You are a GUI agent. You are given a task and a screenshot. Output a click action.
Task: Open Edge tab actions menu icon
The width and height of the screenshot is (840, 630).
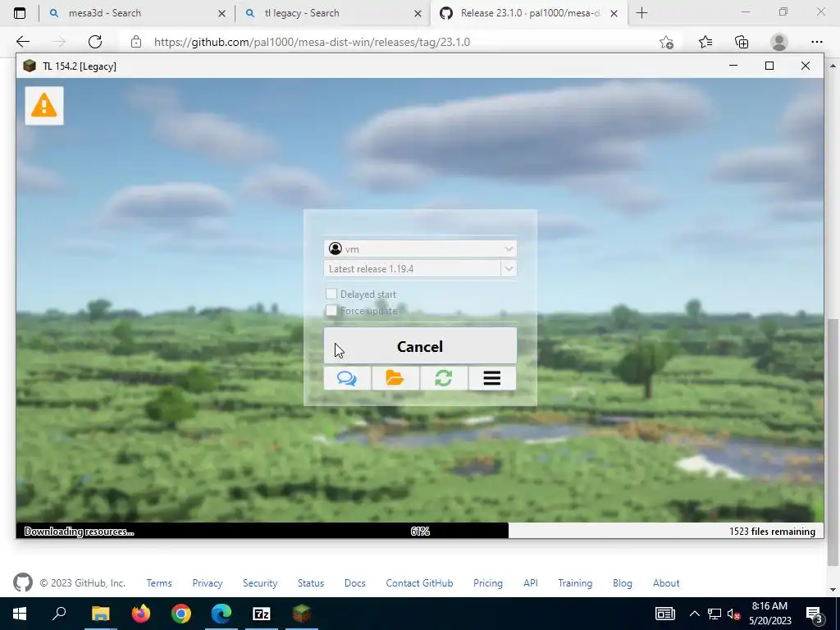point(20,13)
